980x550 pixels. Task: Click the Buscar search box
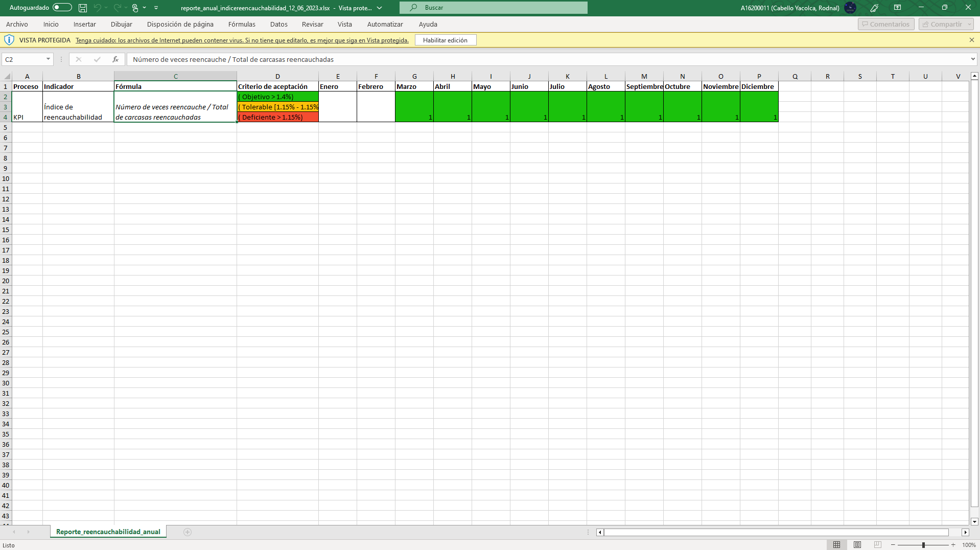(x=493, y=8)
